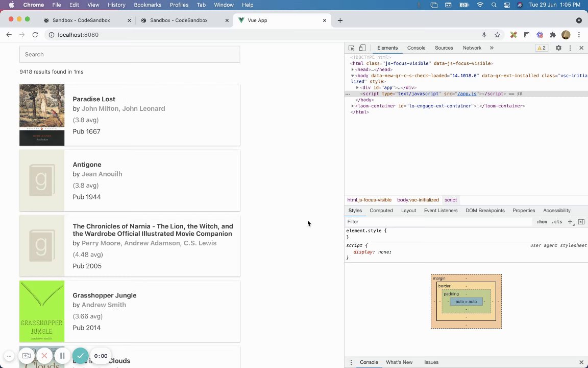Open the Computed styles tab
The width and height of the screenshot is (588, 368).
(x=381, y=211)
